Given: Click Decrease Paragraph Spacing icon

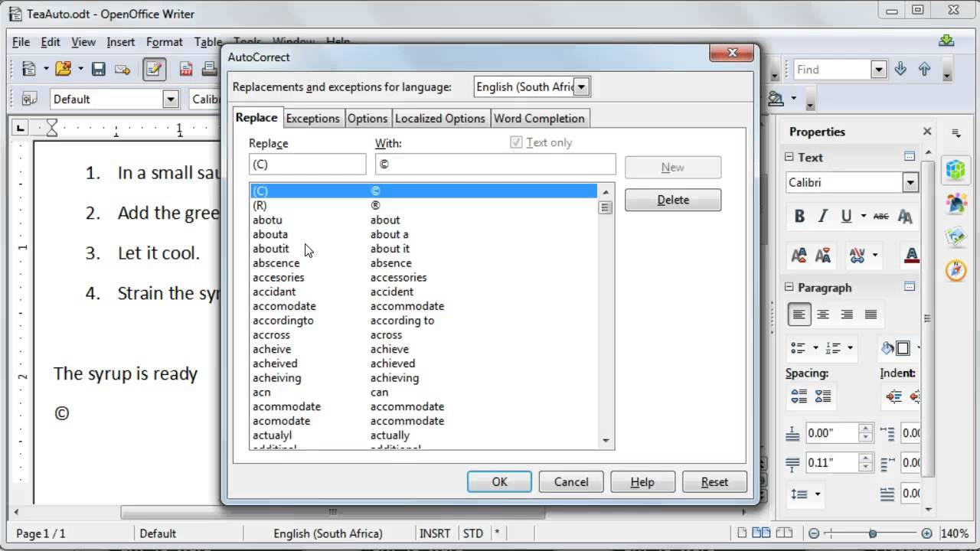Looking at the screenshot, I should coord(823,396).
